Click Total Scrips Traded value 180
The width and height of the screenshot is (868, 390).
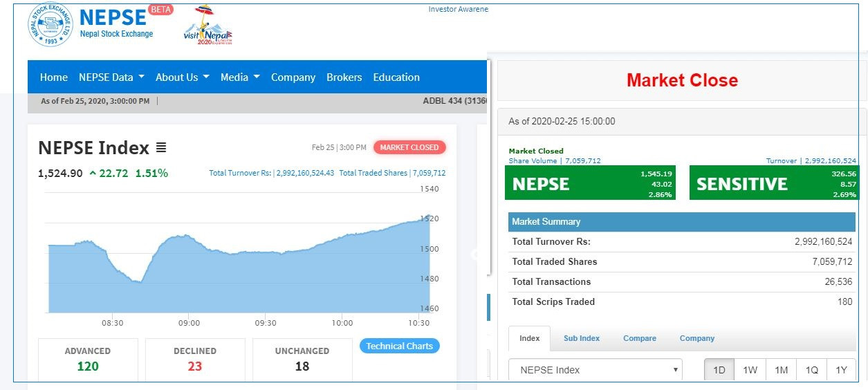click(844, 301)
